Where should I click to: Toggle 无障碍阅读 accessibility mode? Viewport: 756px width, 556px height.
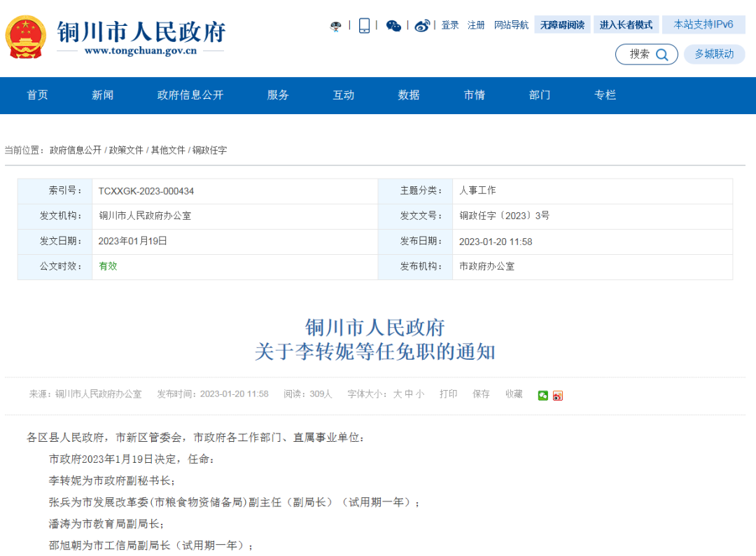(562, 25)
